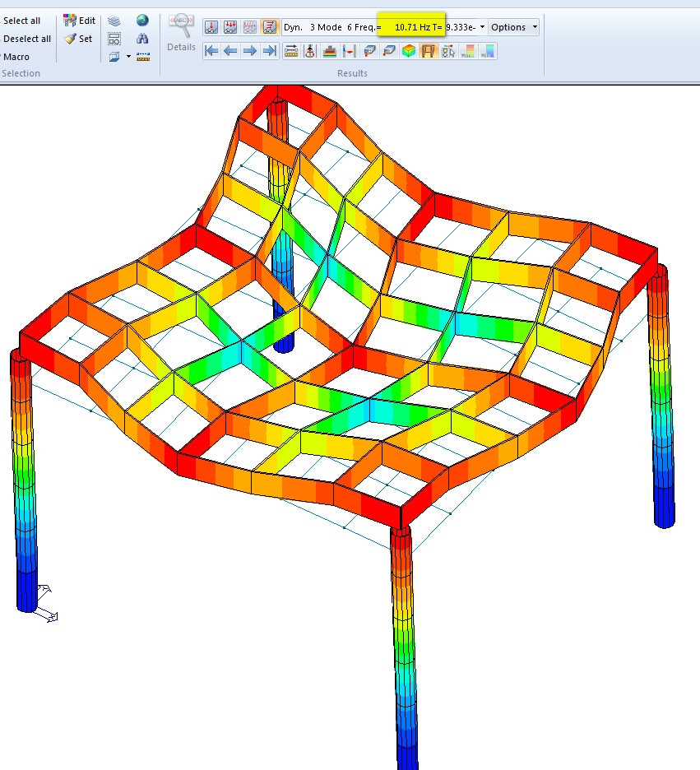This screenshot has height=770, width=700.
Task: Step to the previous mode arrow
Action: tap(230, 50)
